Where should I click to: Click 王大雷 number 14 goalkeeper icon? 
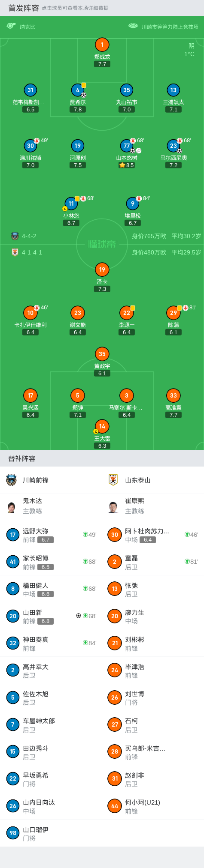[x=102, y=426]
